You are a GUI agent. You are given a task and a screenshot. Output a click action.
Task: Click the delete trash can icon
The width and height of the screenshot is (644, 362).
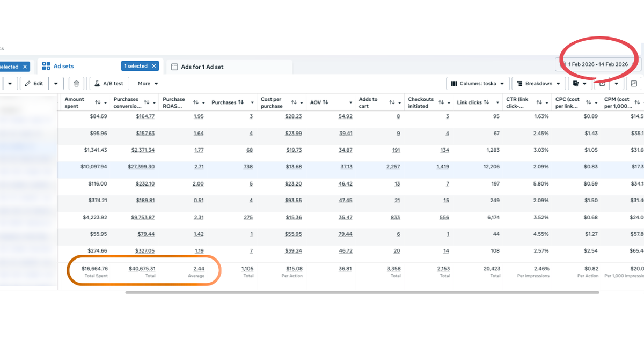pyautogui.click(x=76, y=84)
